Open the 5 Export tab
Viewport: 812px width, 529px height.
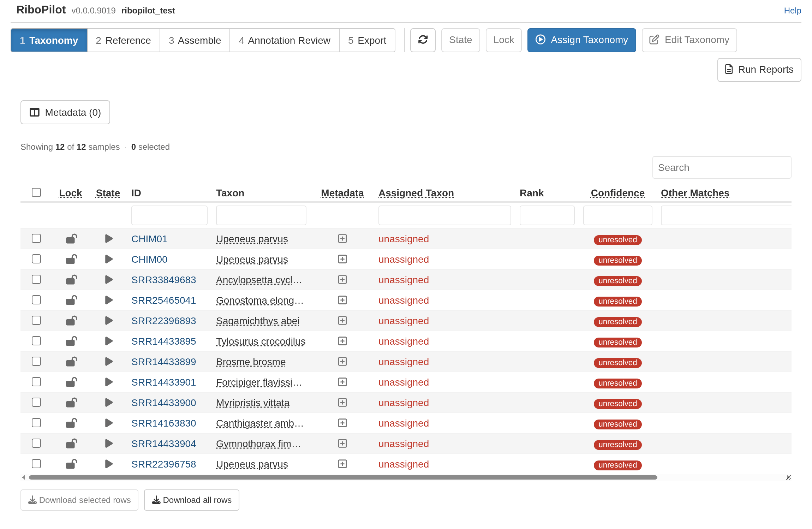[367, 40]
